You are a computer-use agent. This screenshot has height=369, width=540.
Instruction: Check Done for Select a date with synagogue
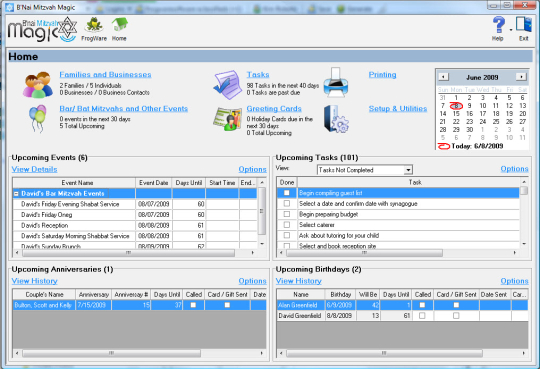pos(287,204)
